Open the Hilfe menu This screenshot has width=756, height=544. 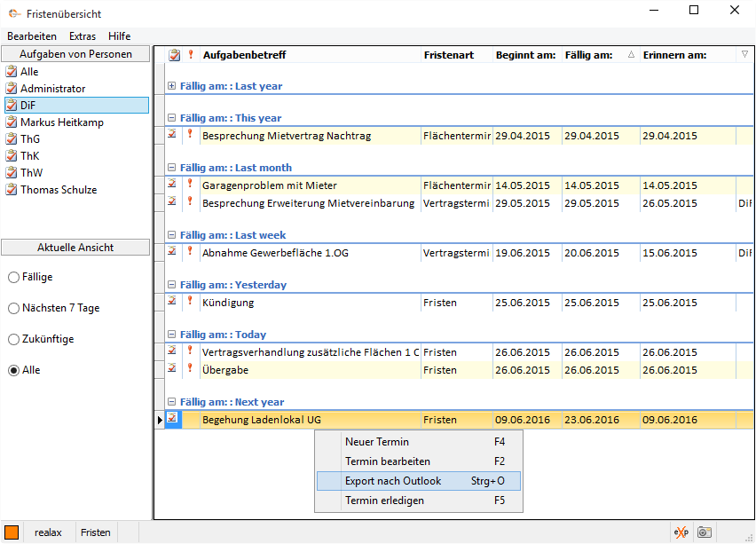click(120, 36)
